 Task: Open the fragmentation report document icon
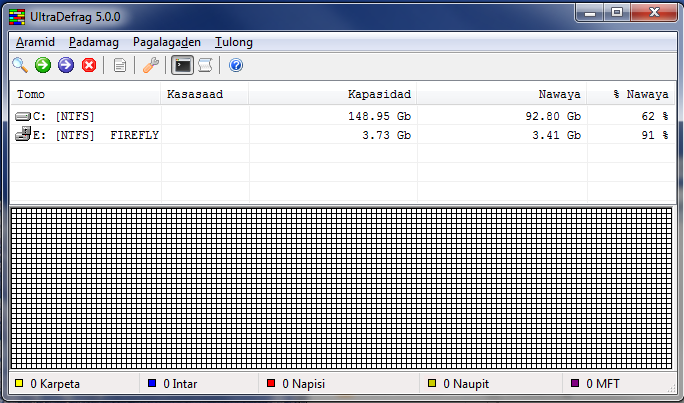click(120, 65)
